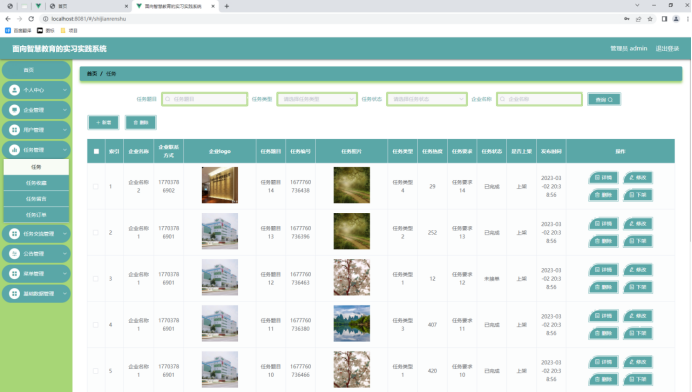Click 下架 for row index 4
Screen dimensions: 692x392
click(x=638, y=333)
